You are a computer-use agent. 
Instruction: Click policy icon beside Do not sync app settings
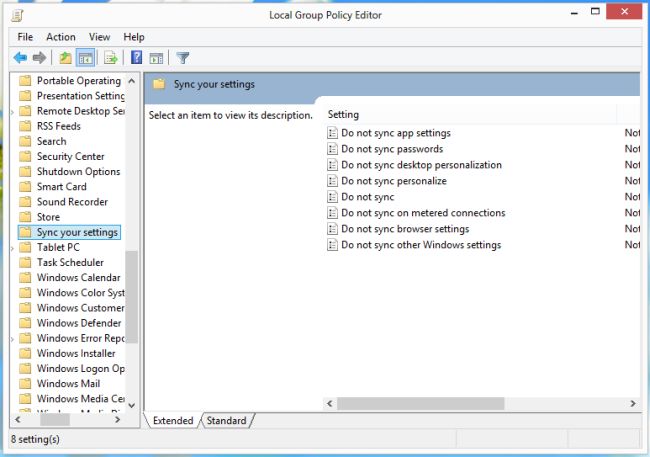(x=332, y=133)
